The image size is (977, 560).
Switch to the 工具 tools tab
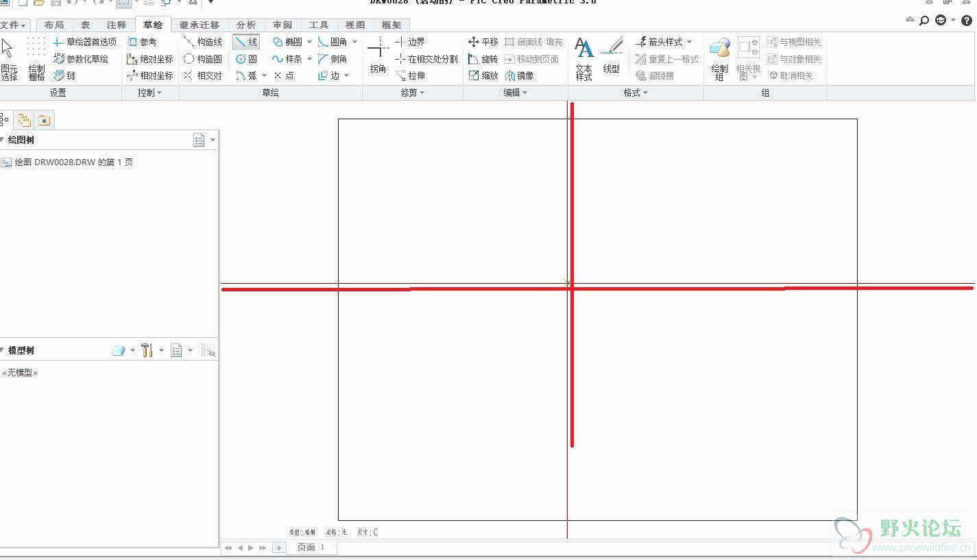(319, 25)
